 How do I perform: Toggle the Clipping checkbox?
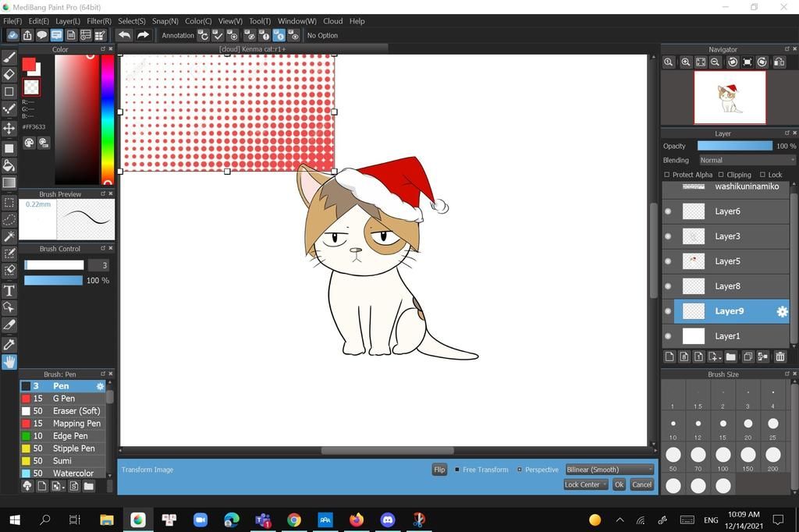(720, 175)
